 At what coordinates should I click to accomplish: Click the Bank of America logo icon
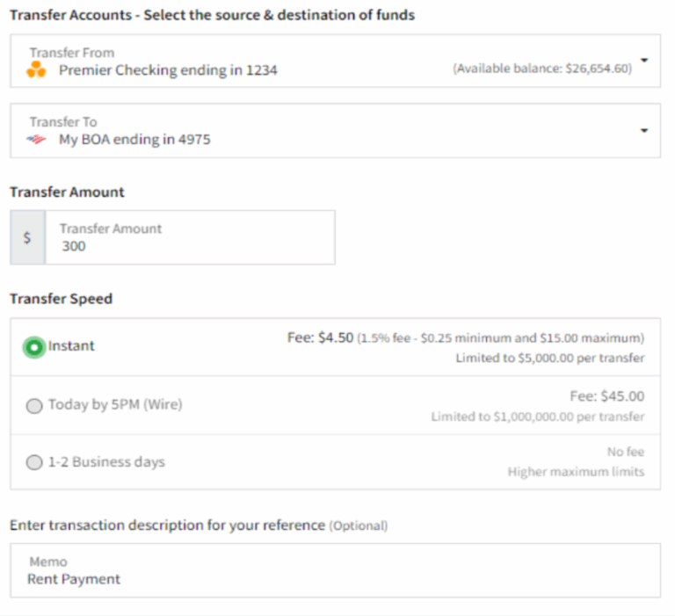click(37, 140)
